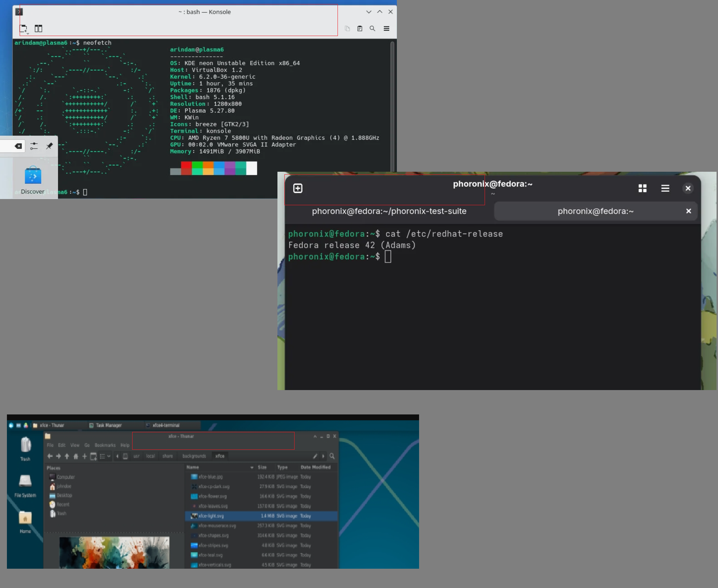
Task: Sort files by the Size column header
Action: point(262,467)
